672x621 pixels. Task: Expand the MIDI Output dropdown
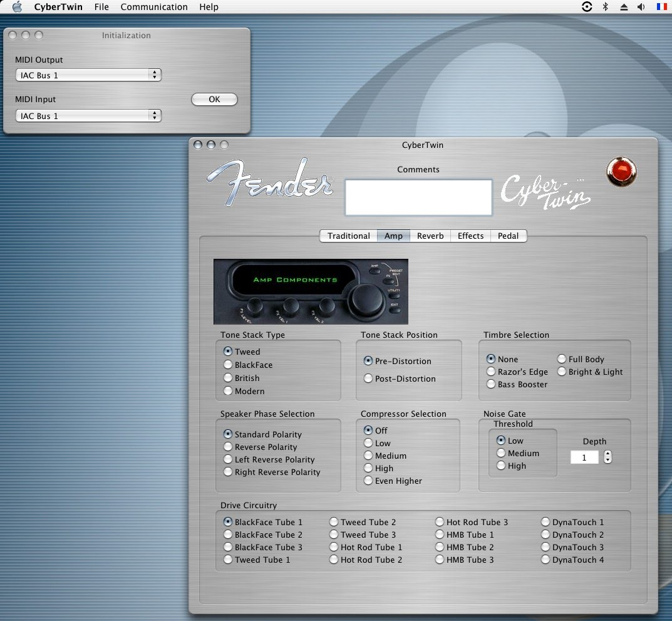tap(88, 75)
